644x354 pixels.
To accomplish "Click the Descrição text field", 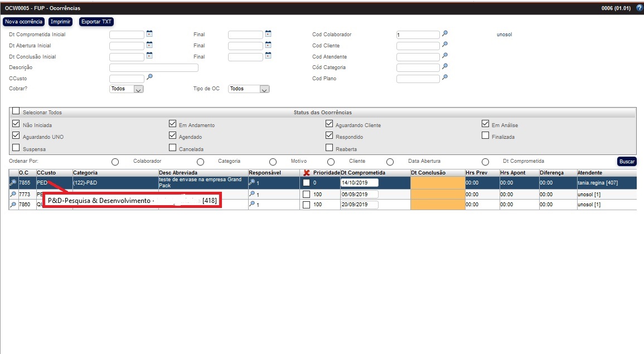I will [154, 67].
